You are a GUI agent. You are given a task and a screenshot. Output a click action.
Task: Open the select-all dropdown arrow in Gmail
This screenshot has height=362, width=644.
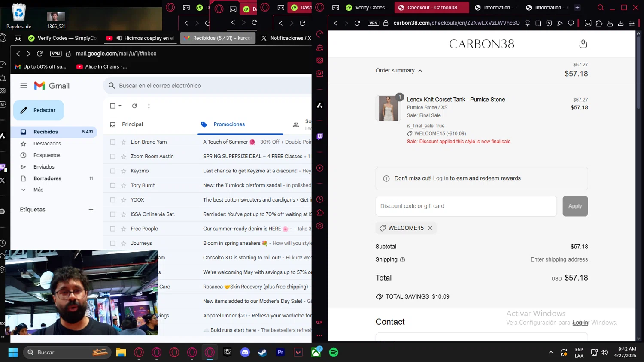(120, 106)
